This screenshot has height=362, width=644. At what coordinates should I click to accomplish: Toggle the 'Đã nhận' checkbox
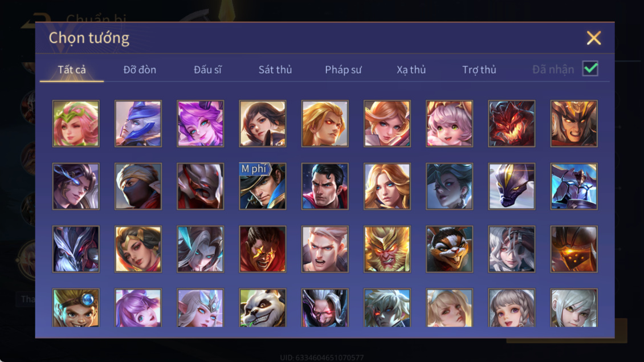coord(590,68)
